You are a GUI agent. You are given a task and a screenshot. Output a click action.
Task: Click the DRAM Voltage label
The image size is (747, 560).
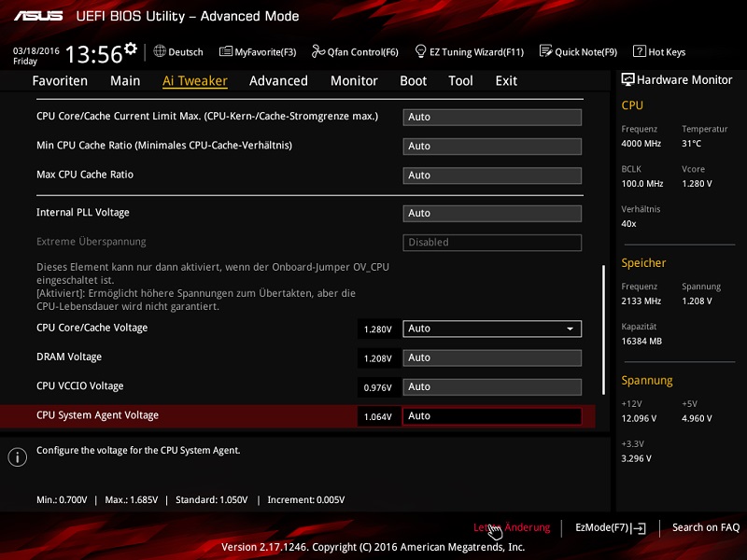click(69, 357)
